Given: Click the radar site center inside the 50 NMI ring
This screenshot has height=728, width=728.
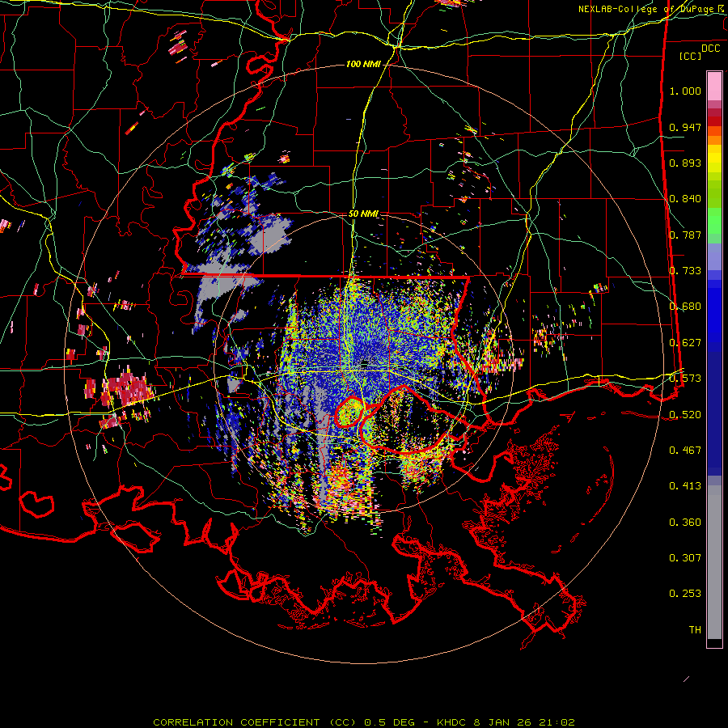Looking at the screenshot, I should (x=365, y=363).
